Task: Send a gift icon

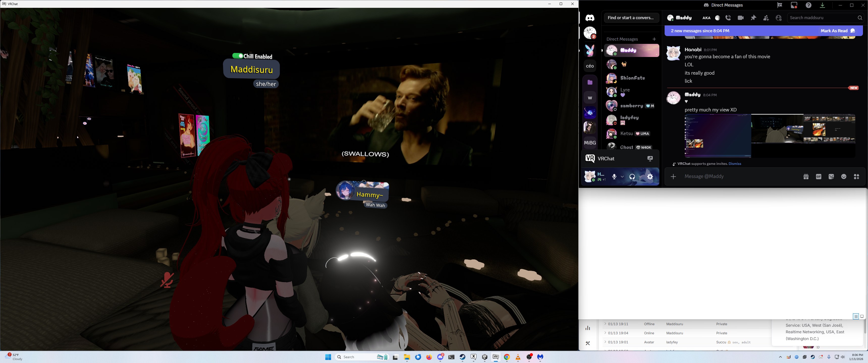Action: click(x=806, y=176)
